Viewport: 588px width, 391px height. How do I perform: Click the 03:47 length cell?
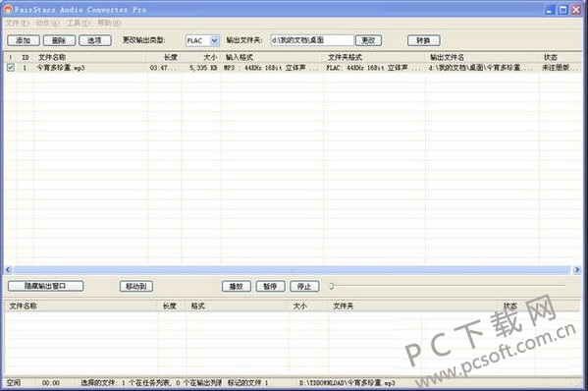163,68
